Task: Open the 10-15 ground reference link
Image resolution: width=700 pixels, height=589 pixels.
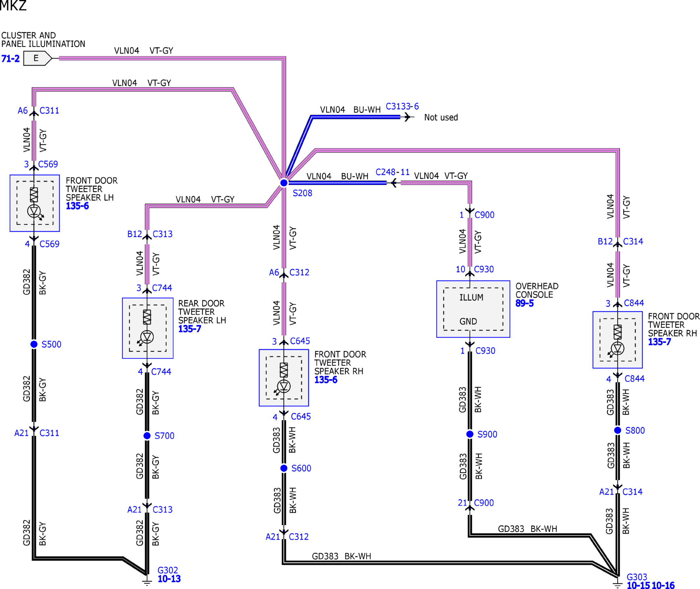Action: point(638,585)
